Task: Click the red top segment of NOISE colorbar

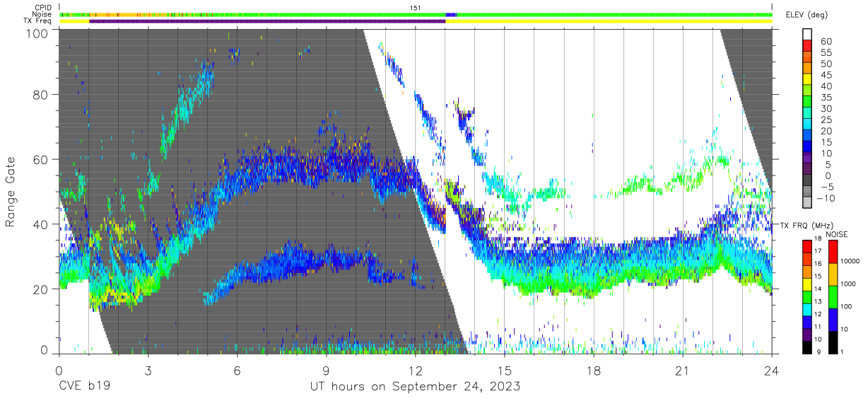Action: coord(834,252)
